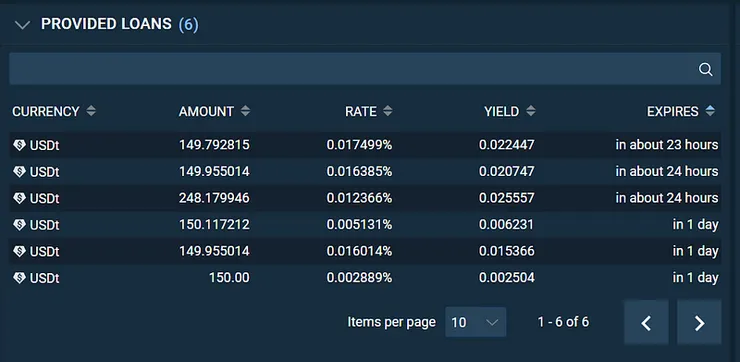This screenshot has width=740, height=362.
Task: Click the AMOUNT column header text
Action: pyautogui.click(x=206, y=111)
